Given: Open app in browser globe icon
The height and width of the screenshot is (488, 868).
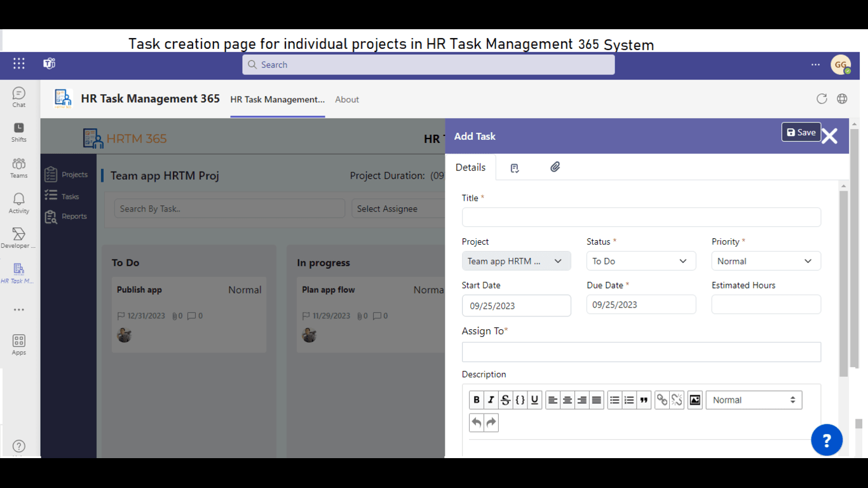Looking at the screenshot, I should tap(842, 98).
